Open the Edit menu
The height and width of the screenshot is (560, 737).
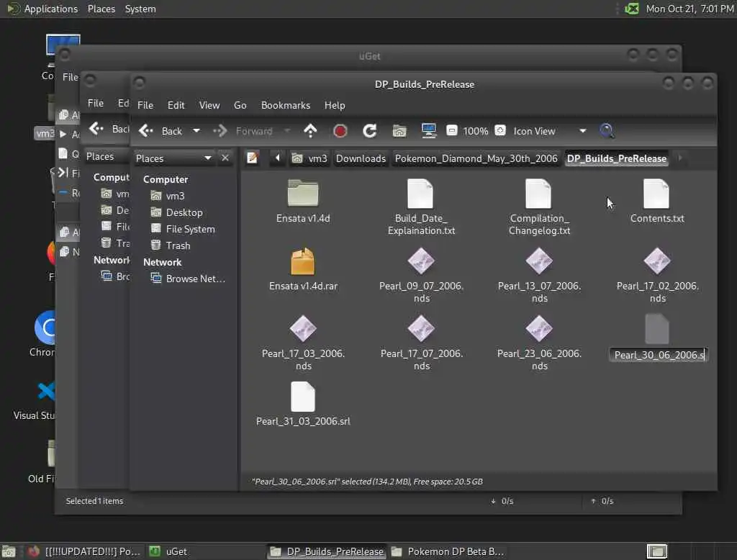pyautogui.click(x=176, y=105)
